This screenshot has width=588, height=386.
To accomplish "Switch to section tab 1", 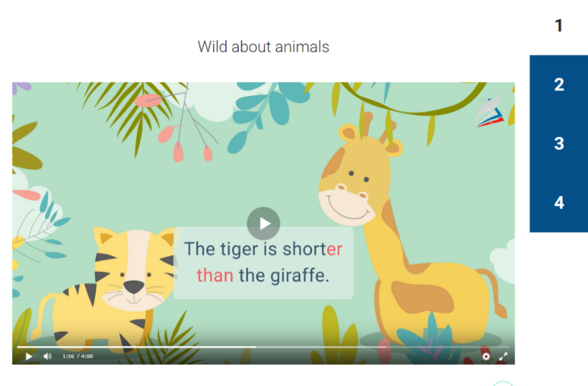I will [x=559, y=26].
